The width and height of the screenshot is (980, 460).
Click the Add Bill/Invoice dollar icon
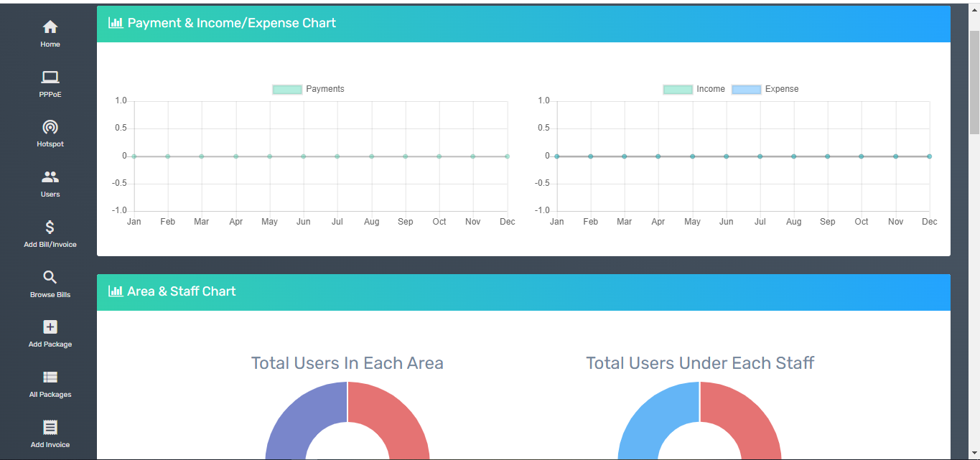pyautogui.click(x=50, y=227)
